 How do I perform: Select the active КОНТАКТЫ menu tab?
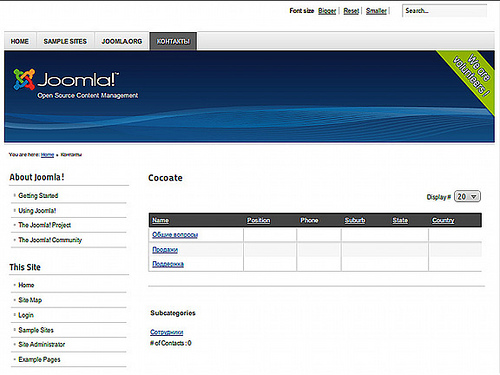pyautogui.click(x=173, y=41)
